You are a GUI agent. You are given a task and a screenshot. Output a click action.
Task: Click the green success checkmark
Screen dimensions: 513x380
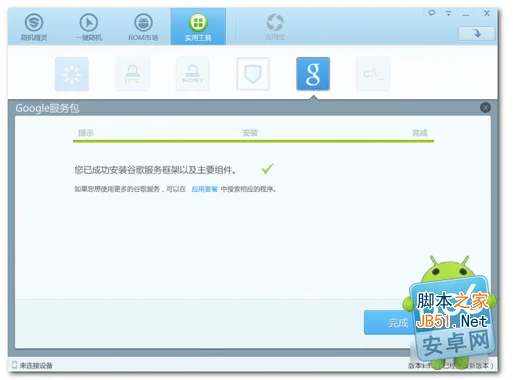pyautogui.click(x=267, y=169)
